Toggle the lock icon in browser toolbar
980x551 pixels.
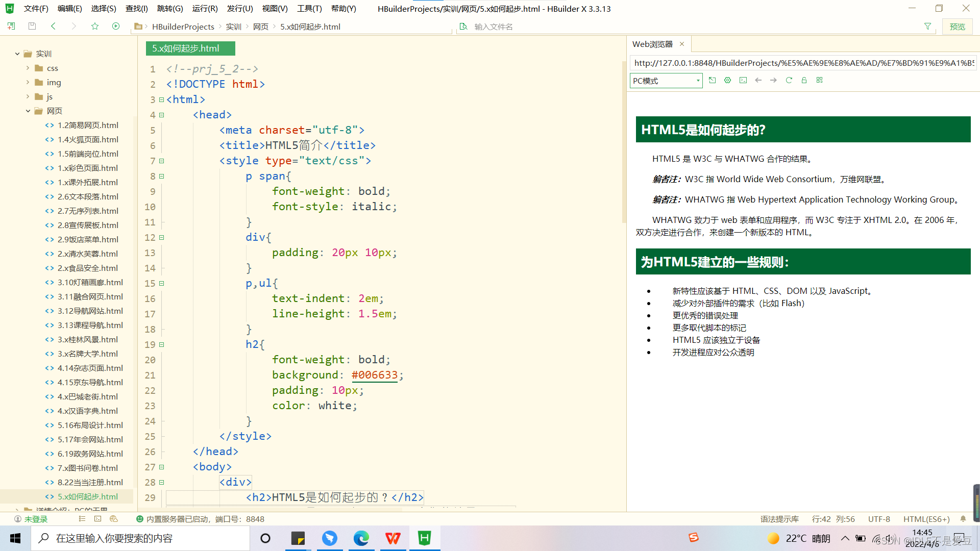(804, 80)
